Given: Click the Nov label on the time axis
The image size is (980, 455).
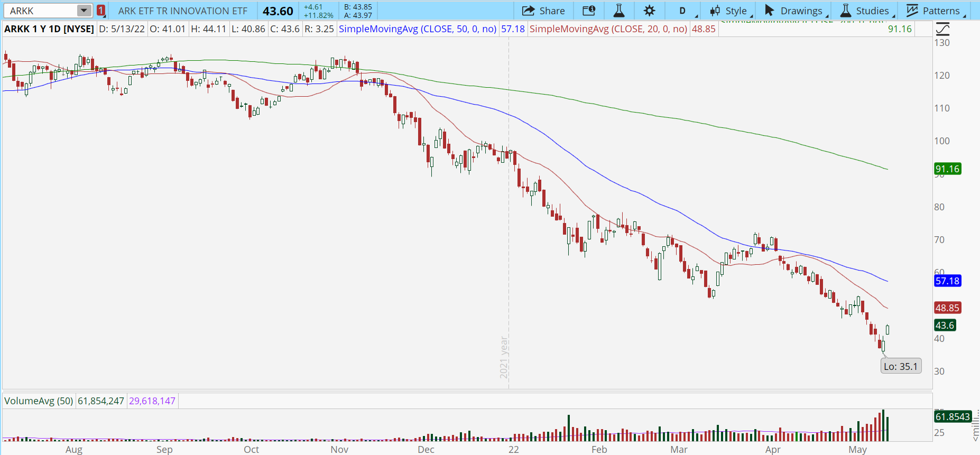Looking at the screenshot, I should (x=339, y=450).
